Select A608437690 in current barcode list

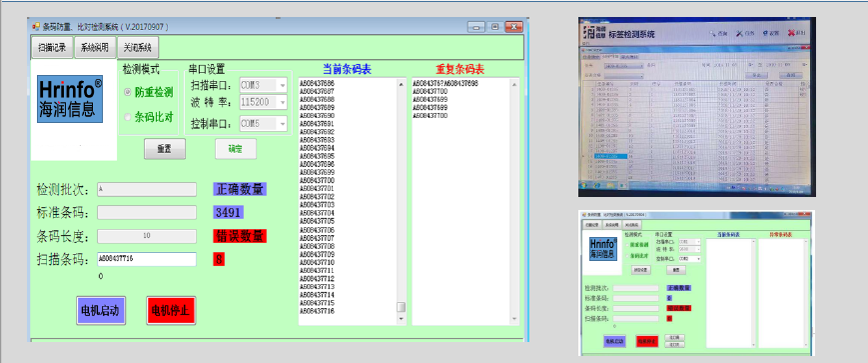[317, 115]
